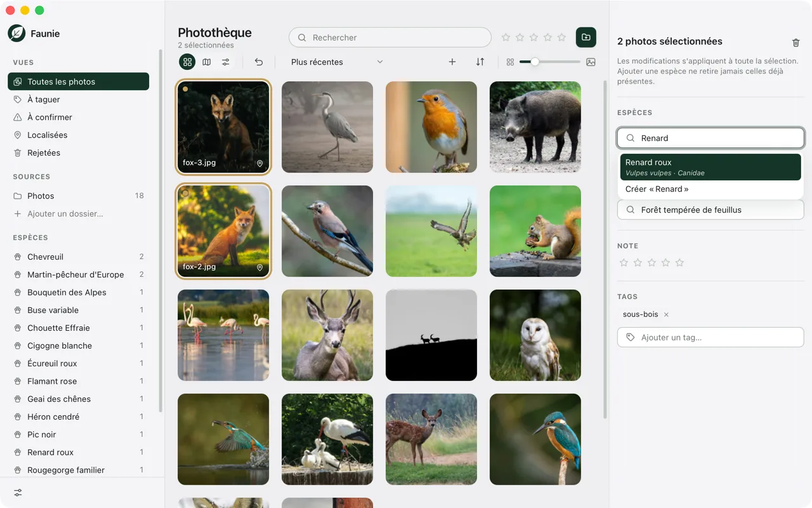Click the tag icon in the Ajouter un tag field
The width and height of the screenshot is (812, 508).
(x=631, y=337)
